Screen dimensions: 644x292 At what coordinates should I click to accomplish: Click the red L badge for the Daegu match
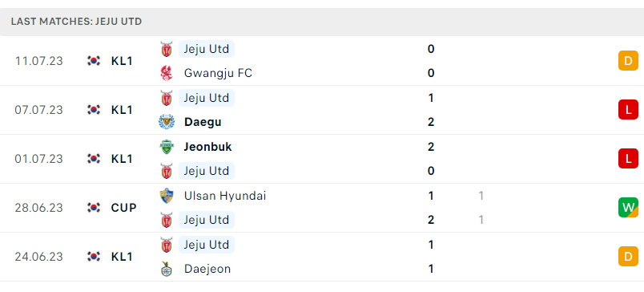628,110
